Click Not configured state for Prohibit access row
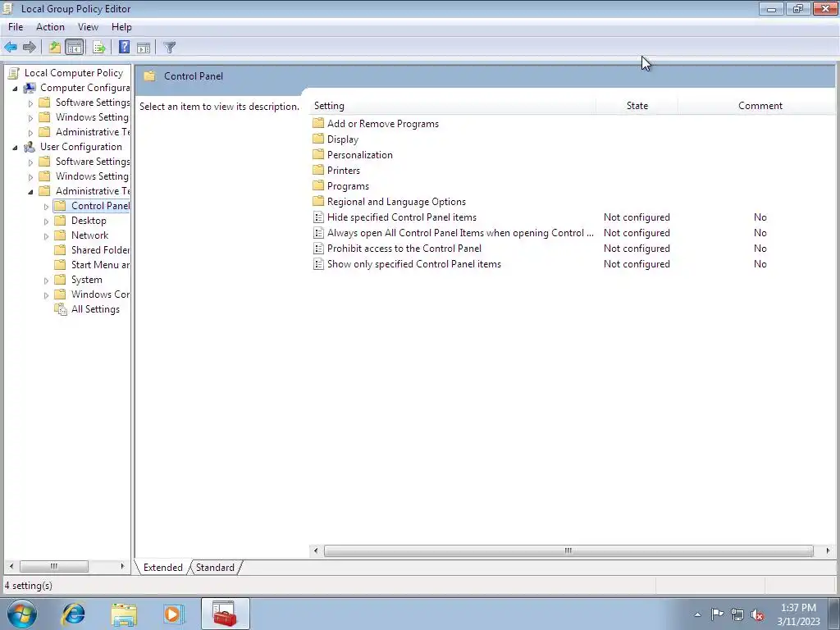 pos(637,248)
